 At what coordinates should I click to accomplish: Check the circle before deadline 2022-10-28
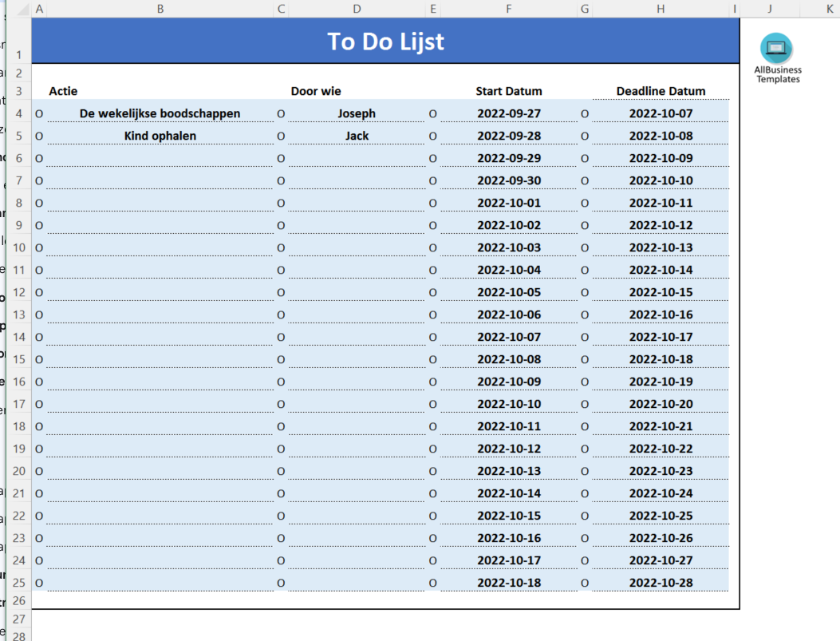click(x=585, y=583)
